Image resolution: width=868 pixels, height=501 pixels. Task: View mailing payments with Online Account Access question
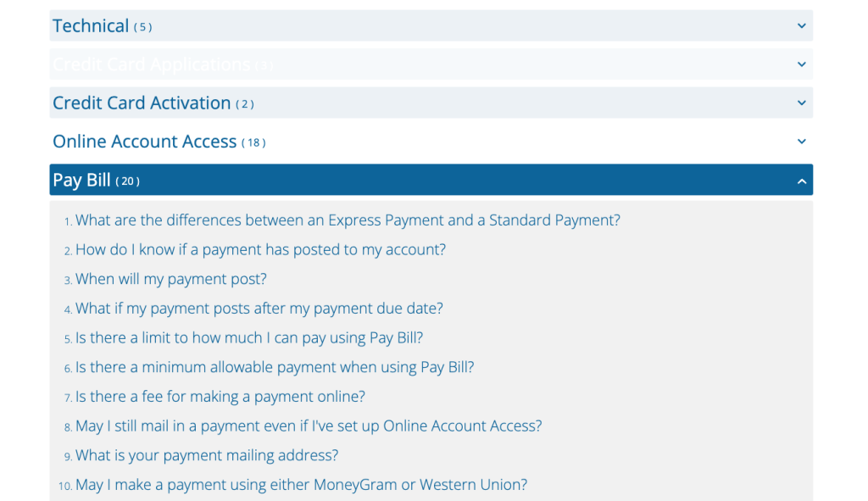(309, 426)
